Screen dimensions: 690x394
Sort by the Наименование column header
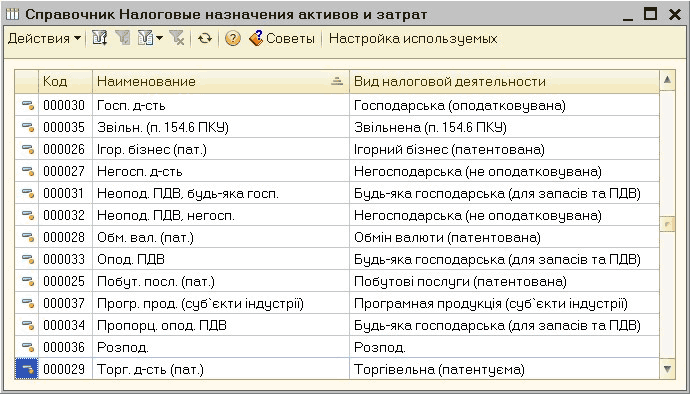(x=221, y=81)
